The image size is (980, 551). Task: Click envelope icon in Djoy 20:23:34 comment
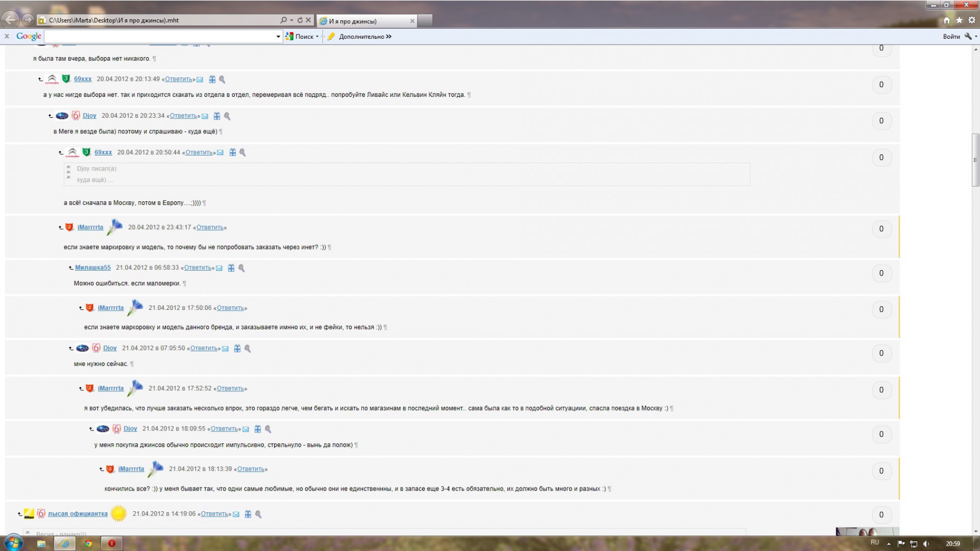[205, 116]
